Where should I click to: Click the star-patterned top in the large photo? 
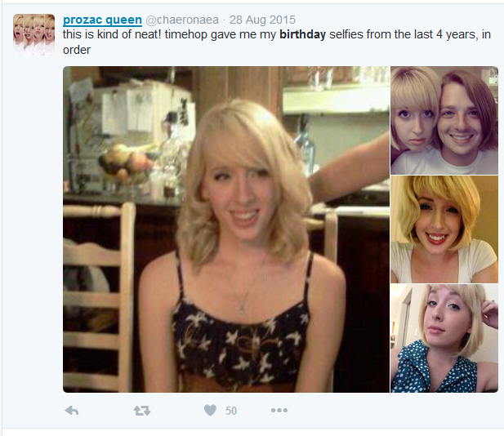(x=239, y=344)
